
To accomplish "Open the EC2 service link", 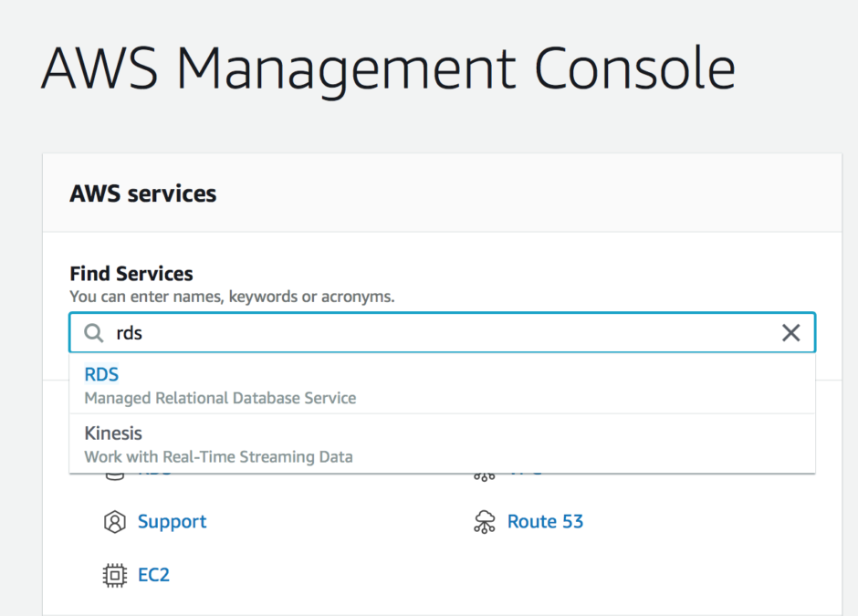I will (153, 575).
